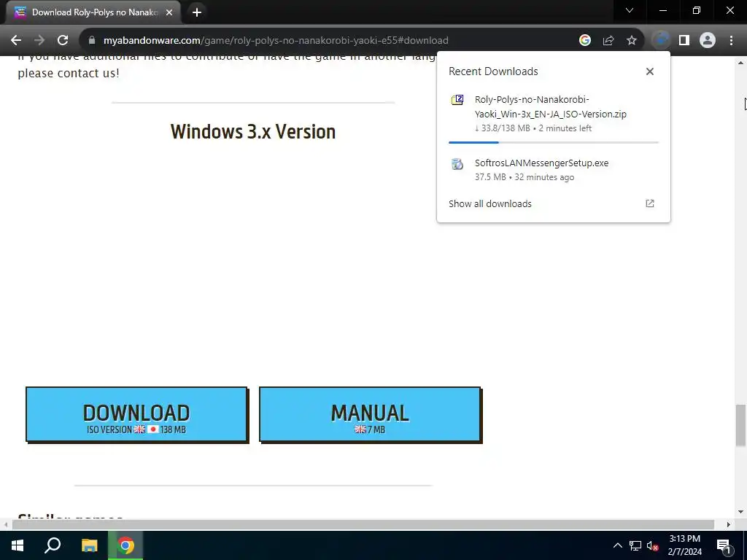Close the Recent Downloads popup
Image resolution: width=747 pixels, height=560 pixels.
650,71
